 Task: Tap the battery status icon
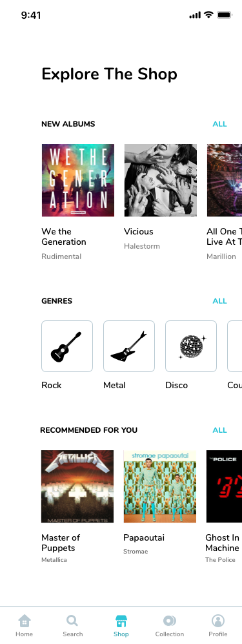tap(225, 16)
